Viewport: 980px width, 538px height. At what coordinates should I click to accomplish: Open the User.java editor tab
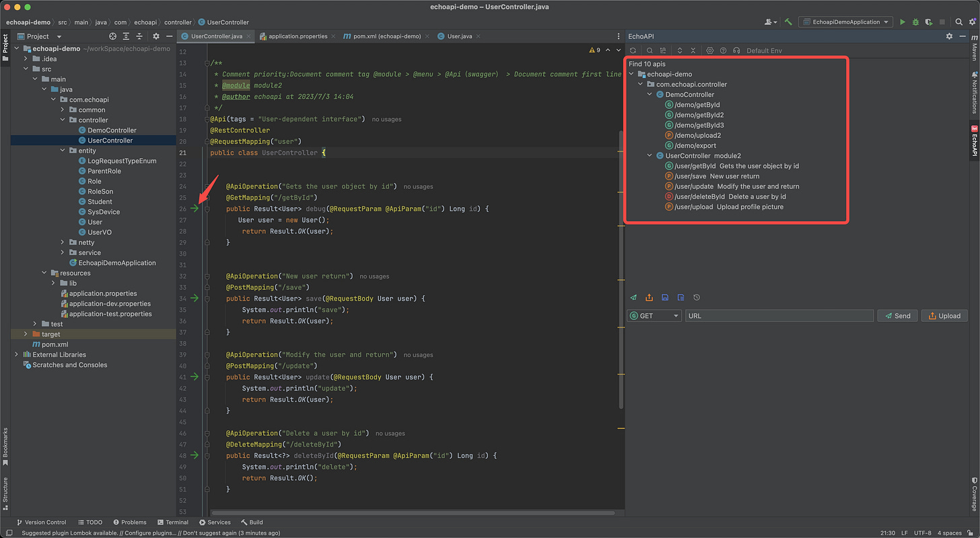(x=458, y=36)
